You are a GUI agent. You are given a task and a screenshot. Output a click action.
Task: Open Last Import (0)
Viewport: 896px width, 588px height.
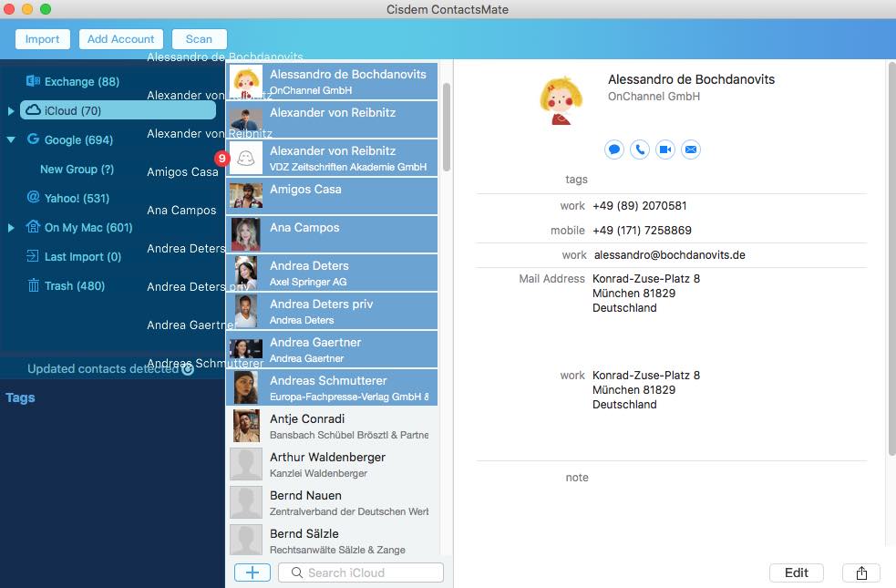[82, 256]
